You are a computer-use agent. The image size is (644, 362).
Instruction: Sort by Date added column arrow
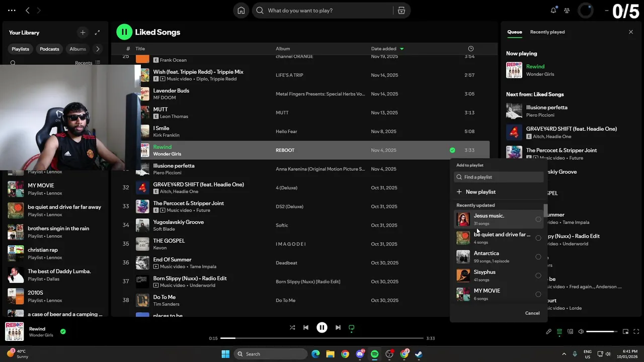401,49
